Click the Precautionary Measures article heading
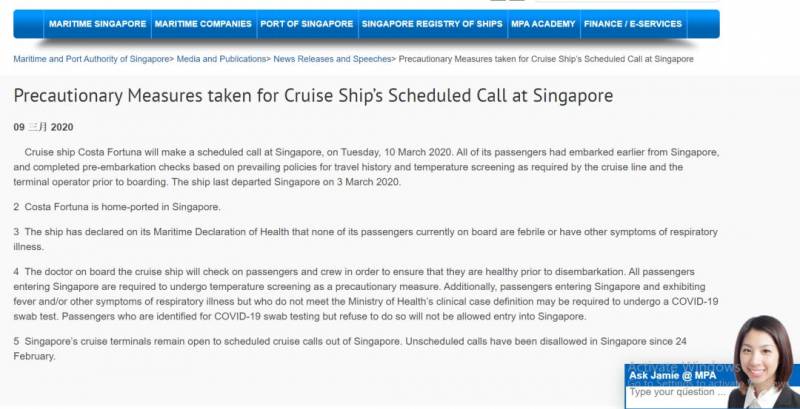The image size is (800, 409). pyautogui.click(x=313, y=97)
